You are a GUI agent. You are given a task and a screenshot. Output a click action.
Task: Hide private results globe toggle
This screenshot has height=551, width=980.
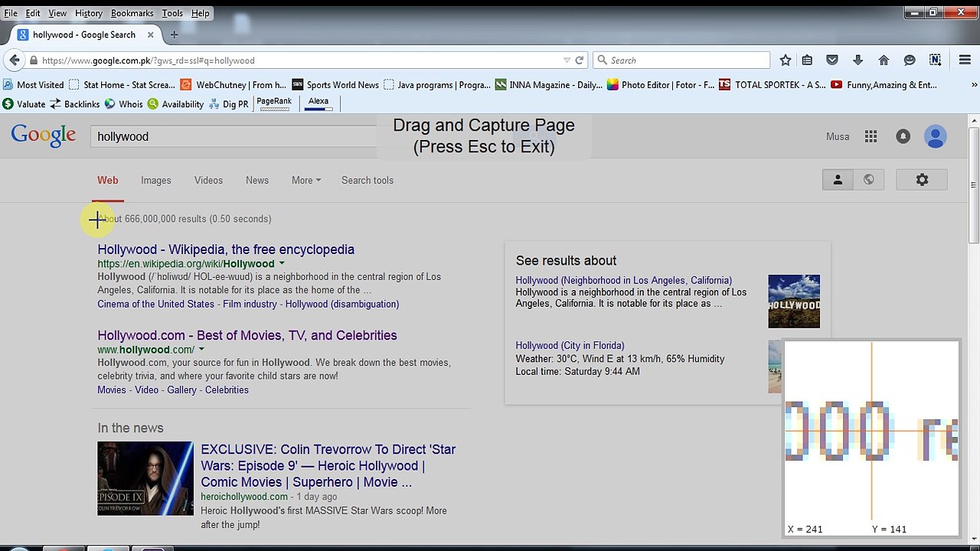pyautogui.click(x=868, y=180)
